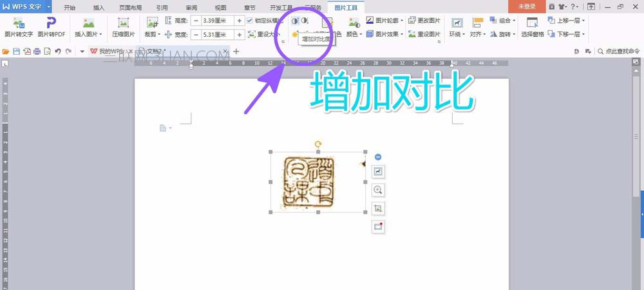Open the 审阅 review tab

191,7
